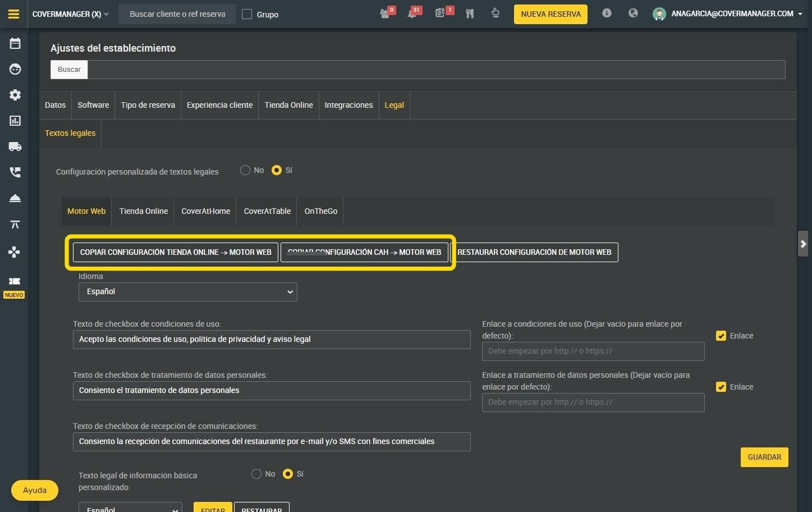Image resolution: width=812 pixels, height=512 pixels.
Task: Expand the Idioma Español dropdown
Action: coord(188,292)
